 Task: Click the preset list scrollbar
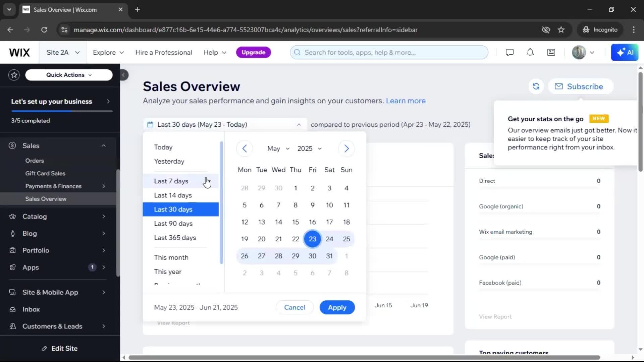tap(221, 203)
